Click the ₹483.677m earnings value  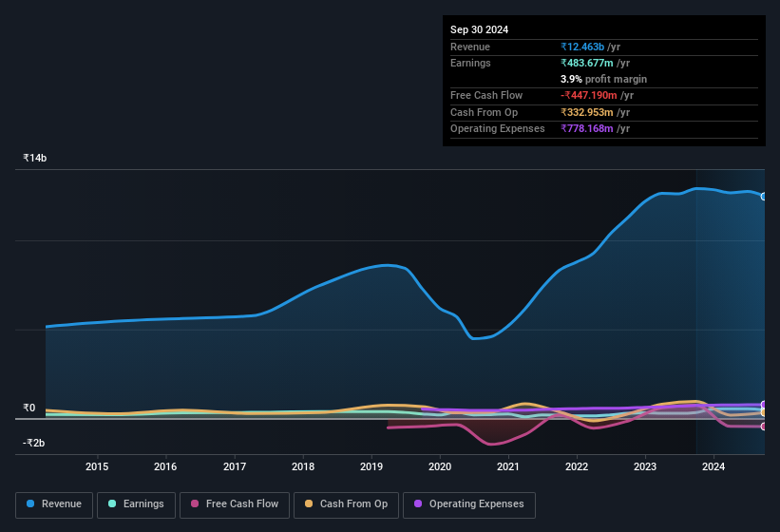point(586,63)
